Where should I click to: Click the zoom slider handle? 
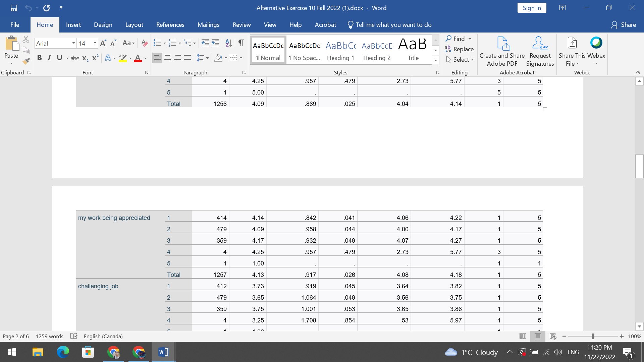click(593, 336)
